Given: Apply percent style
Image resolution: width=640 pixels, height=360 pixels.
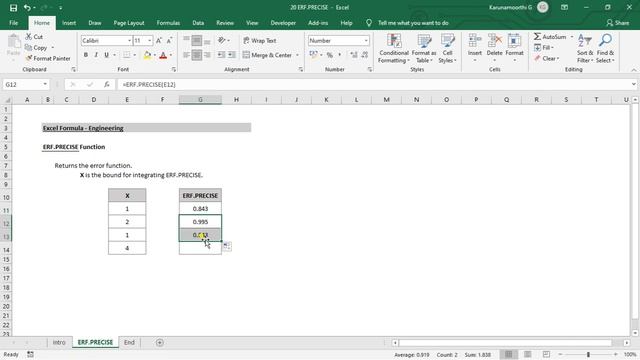Looking at the screenshot, I should pyautogui.click(x=329, y=55).
